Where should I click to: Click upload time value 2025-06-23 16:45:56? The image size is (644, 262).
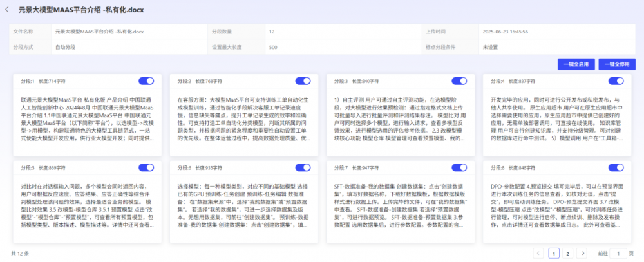(x=505, y=32)
